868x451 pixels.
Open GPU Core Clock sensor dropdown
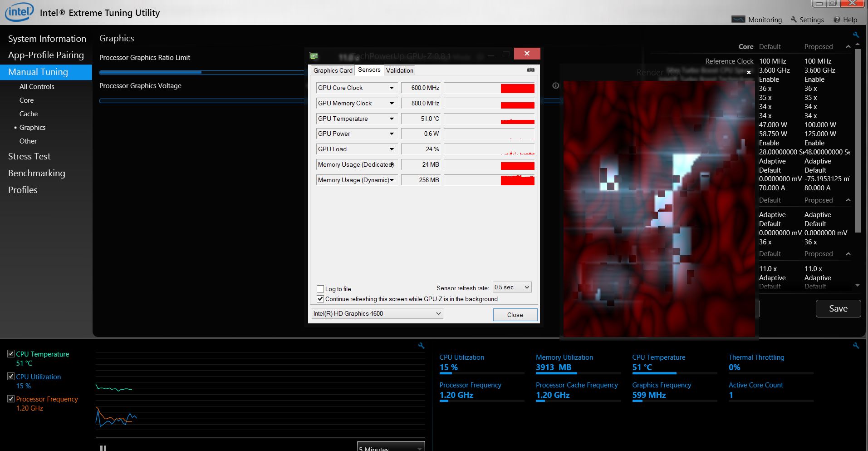392,88
